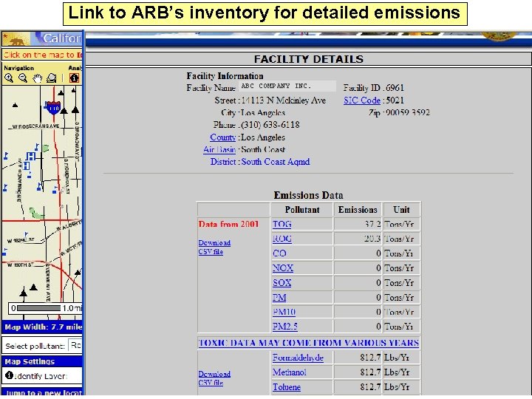Open the SOX pollutant link
The height and width of the screenshot is (399, 532).
[282, 283]
